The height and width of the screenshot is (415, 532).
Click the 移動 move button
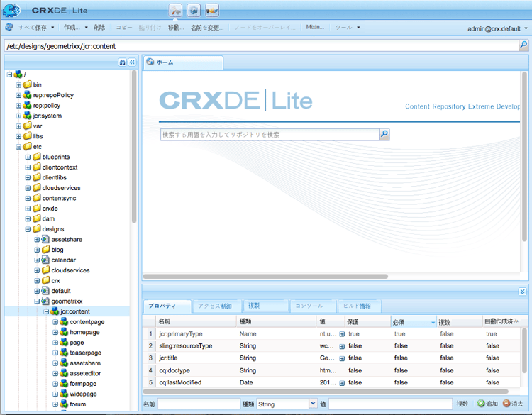(x=176, y=27)
